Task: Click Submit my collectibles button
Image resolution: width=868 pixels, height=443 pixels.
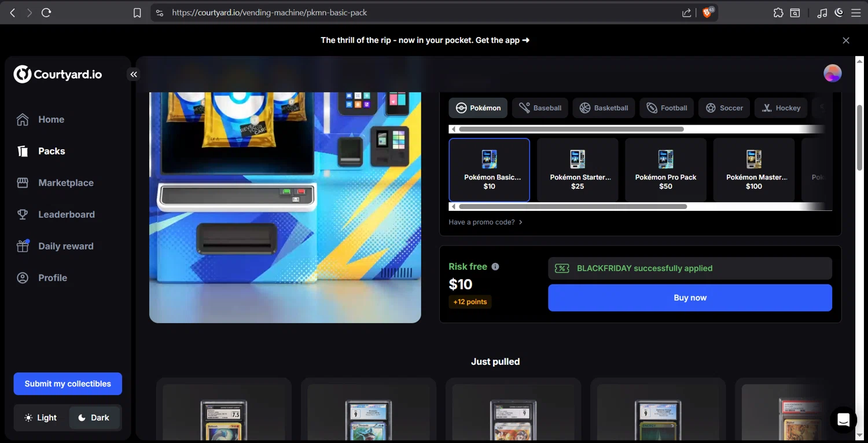Action: [68, 384]
